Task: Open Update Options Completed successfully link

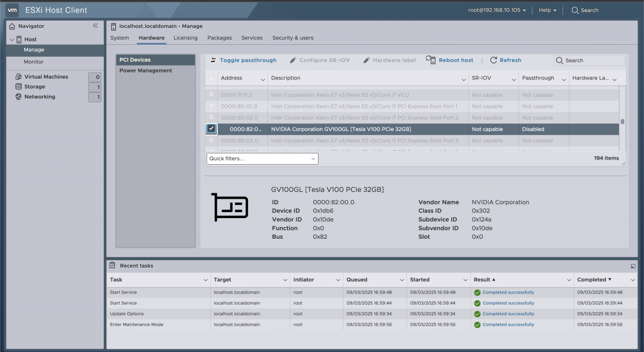Action: (x=508, y=314)
